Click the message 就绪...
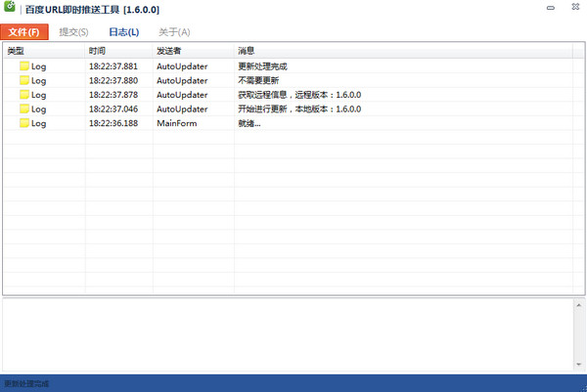The image size is (587, 392). pyautogui.click(x=249, y=123)
